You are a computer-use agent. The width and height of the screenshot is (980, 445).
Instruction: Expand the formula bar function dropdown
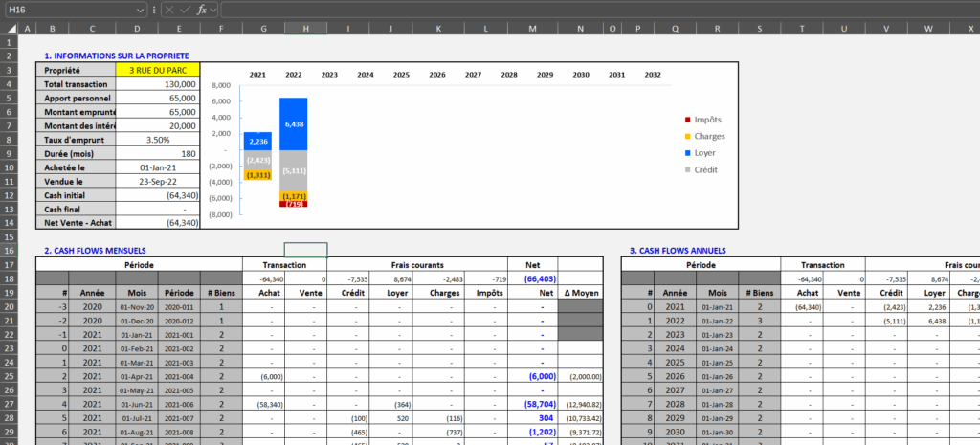coord(214,9)
